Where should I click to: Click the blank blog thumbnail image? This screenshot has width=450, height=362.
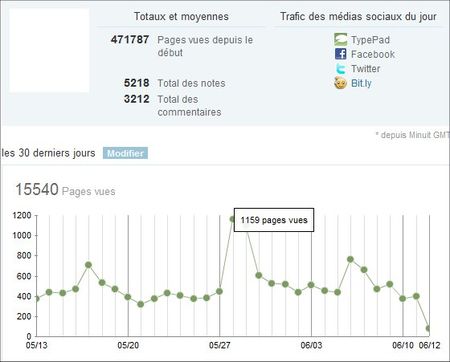49,50
